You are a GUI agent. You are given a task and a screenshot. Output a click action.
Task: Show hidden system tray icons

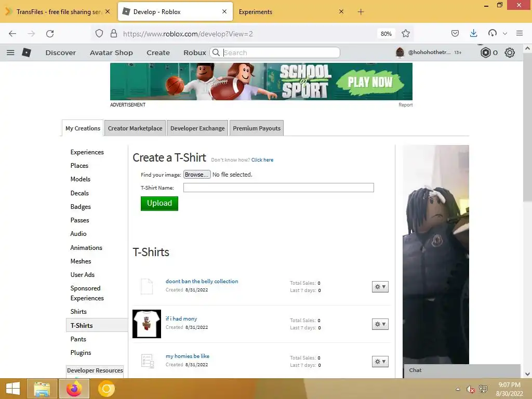click(458, 389)
